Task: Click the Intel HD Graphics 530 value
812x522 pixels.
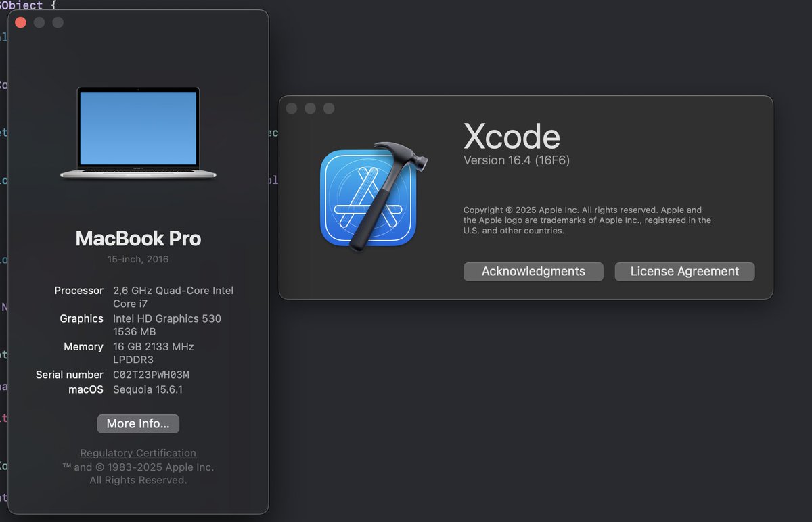Action: (x=167, y=325)
